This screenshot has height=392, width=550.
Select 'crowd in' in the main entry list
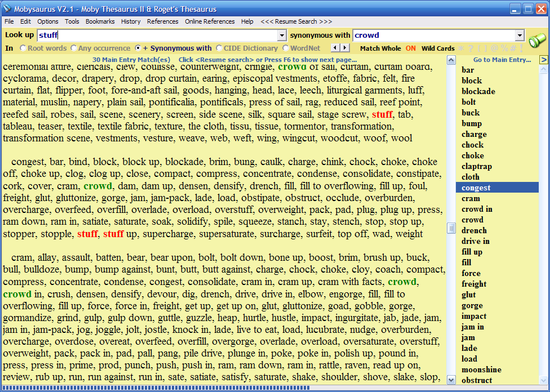(x=477, y=210)
